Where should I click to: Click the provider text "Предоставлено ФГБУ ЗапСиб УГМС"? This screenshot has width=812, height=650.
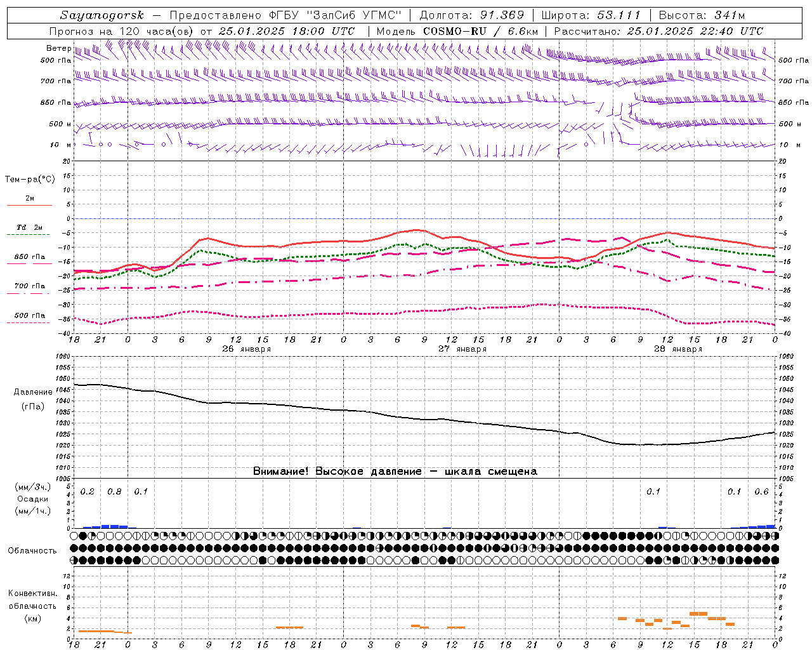286,15
